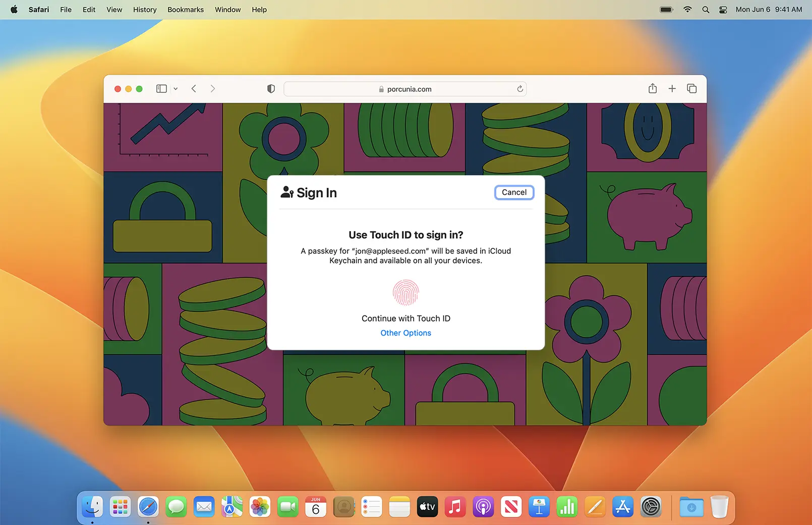812x525 pixels.
Task: Open the History menu
Action: (x=145, y=10)
